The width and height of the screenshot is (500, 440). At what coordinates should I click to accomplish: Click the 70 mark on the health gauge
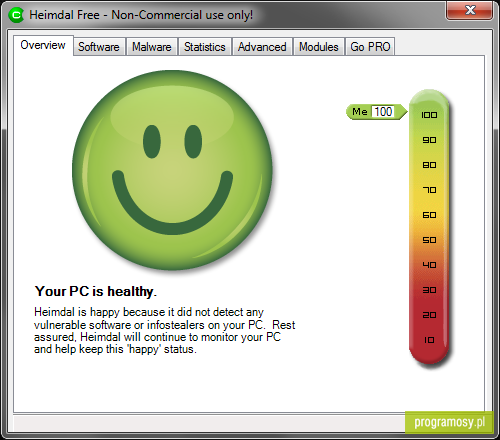(x=429, y=190)
